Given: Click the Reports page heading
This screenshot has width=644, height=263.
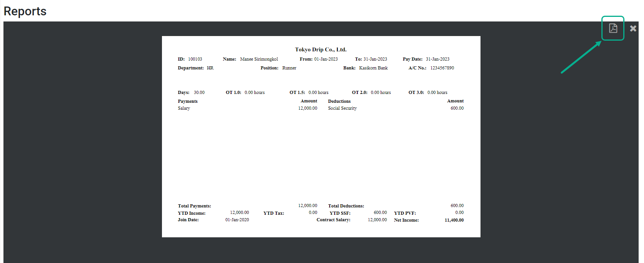Looking at the screenshot, I should click(x=25, y=11).
